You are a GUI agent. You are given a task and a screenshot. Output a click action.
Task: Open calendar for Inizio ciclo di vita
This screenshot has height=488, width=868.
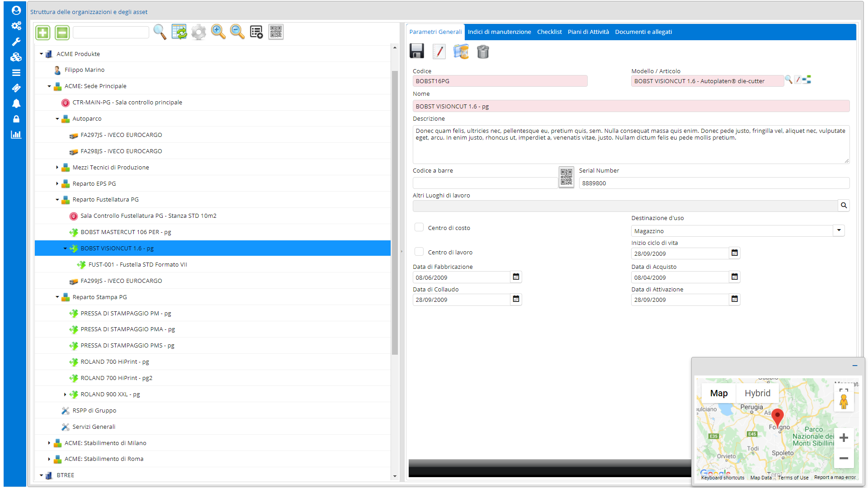[735, 253]
